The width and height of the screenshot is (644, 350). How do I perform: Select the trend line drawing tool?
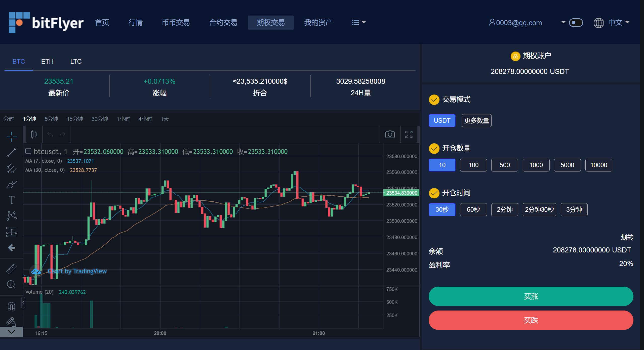(x=12, y=152)
